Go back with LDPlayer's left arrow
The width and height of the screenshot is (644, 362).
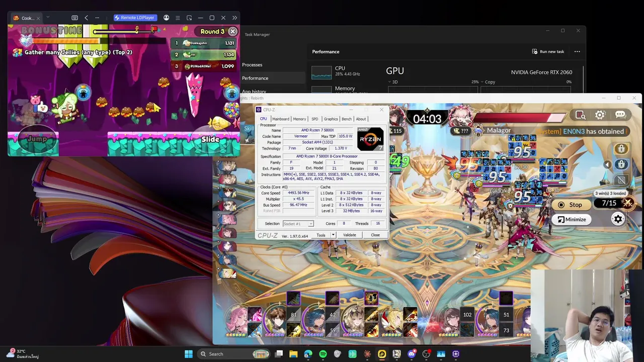click(x=86, y=18)
